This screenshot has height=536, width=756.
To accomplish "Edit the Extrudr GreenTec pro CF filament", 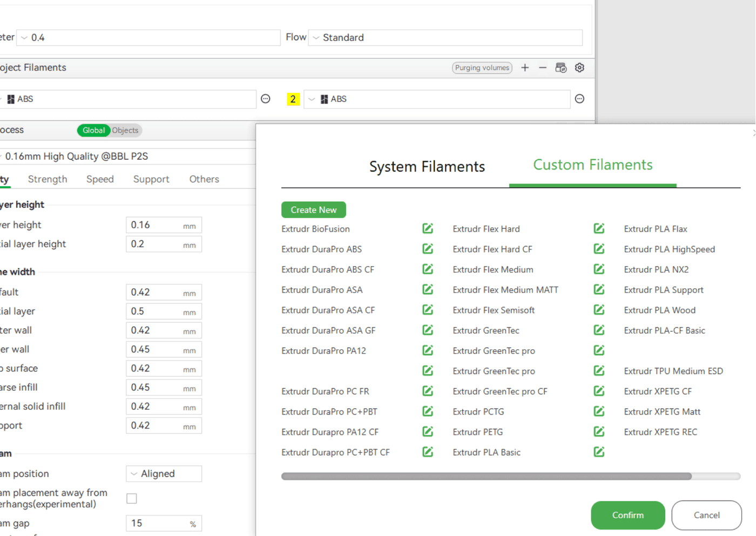I will [x=599, y=391].
